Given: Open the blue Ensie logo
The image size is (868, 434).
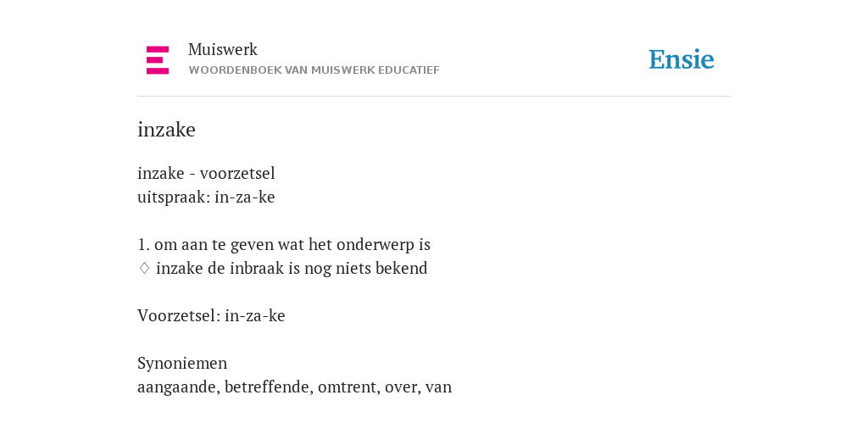Looking at the screenshot, I should 682,60.
